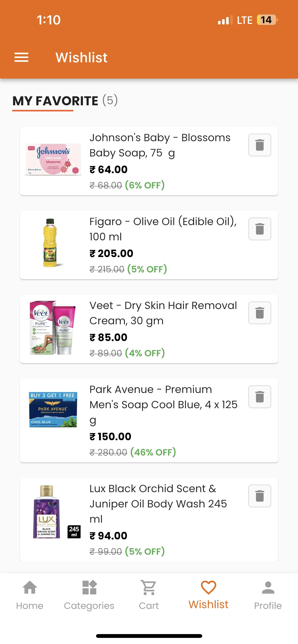Image resolution: width=298 pixels, height=644 pixels.
Task: Open the hamburger menu
Action: pos(21,57)
